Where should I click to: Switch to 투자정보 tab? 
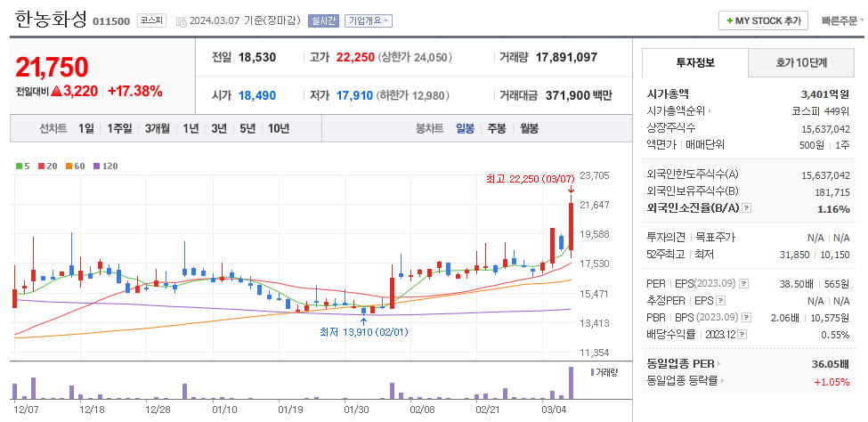pos(694,62)
